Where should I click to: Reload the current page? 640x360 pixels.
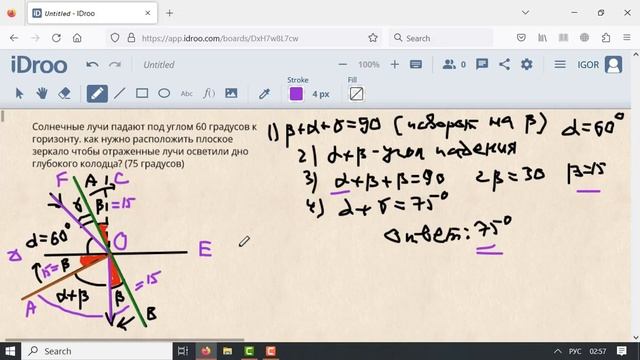pos(56,38)
